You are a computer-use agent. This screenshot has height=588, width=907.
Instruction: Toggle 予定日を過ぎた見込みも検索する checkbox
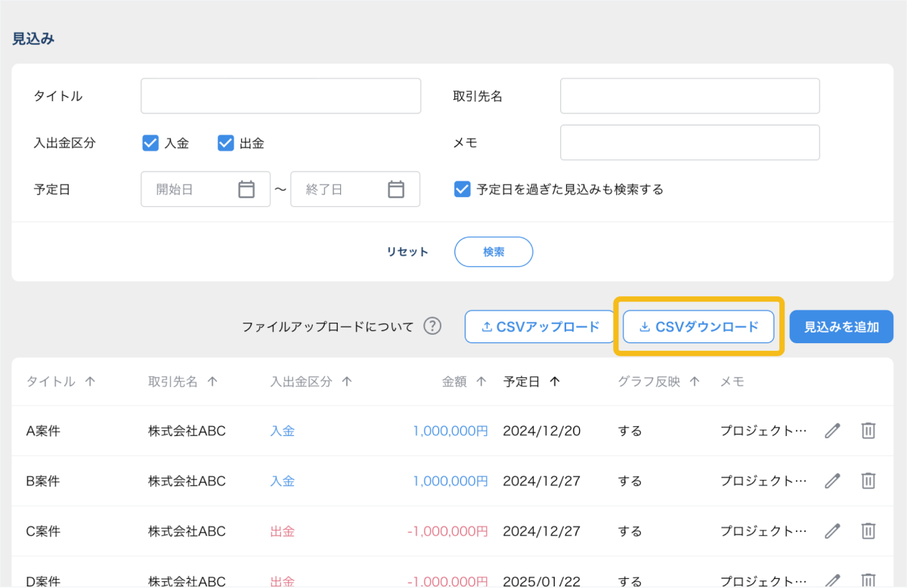pyautogui.click(x=463, y=189)
